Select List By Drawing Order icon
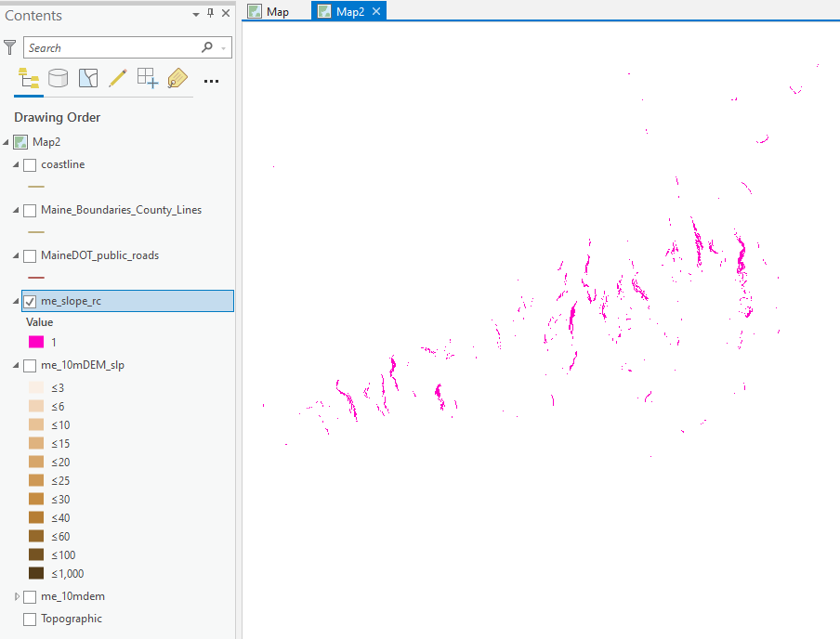The width and height of the screenshot is (840, 639). pos(29,79)
